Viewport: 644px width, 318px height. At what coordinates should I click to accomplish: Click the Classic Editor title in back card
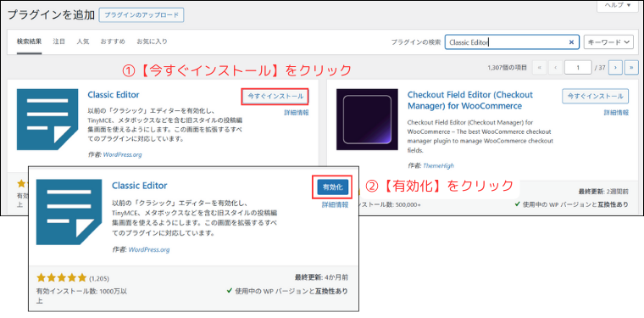click(114, 94)
